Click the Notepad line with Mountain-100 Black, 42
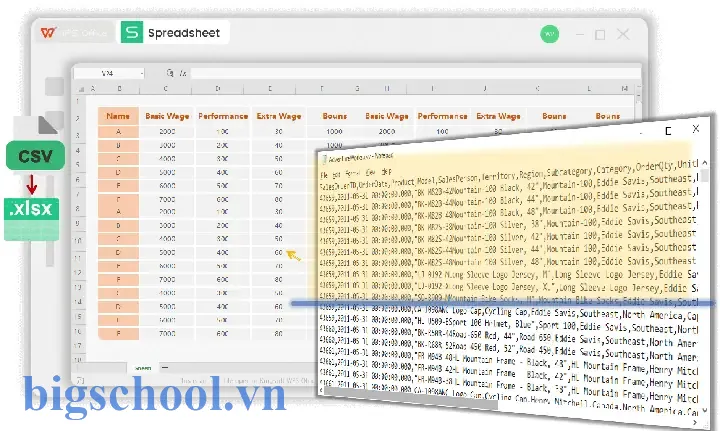The width and height of the screenshot is (720, 431). tap(509, 188)
